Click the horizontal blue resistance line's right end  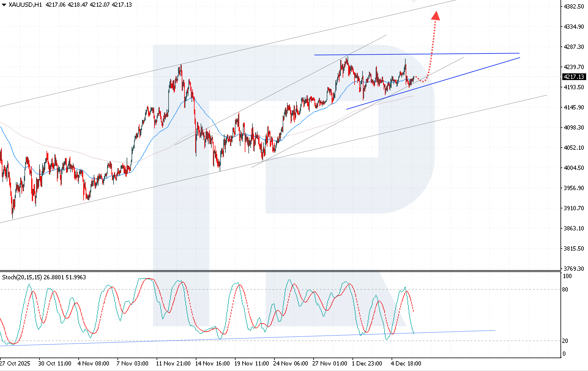pyautogui.click(x=518, y=53)
